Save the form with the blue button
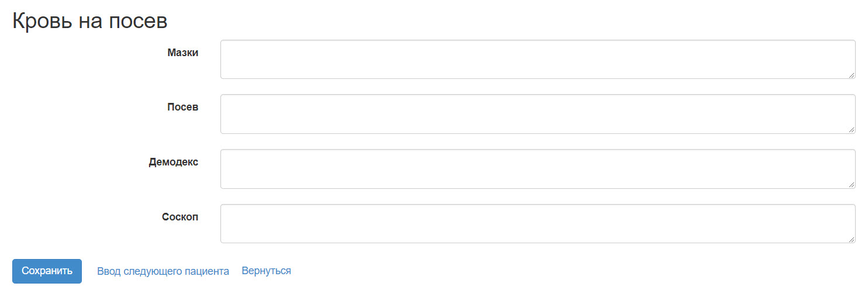This screenshot has height=297, width=868. click(47, 271)
